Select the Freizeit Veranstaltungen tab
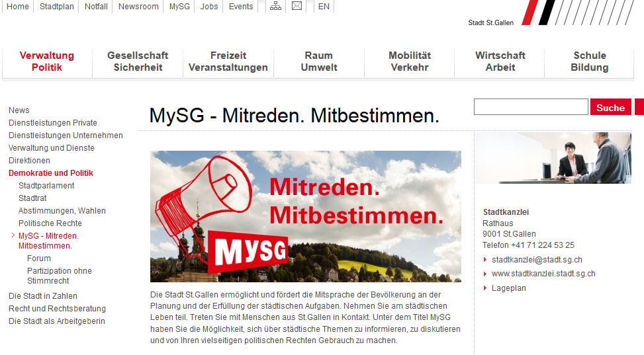Screen dimensions: 644x355 (228, 61)
